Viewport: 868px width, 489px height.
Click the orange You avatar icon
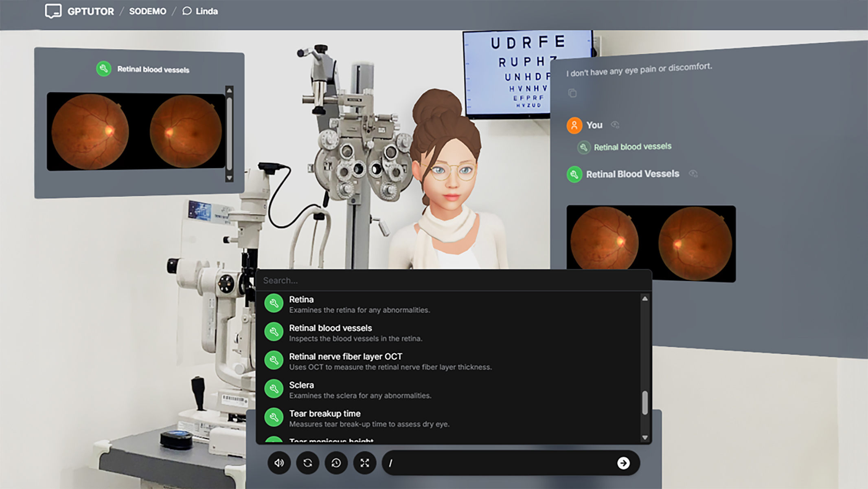(574, 125)
